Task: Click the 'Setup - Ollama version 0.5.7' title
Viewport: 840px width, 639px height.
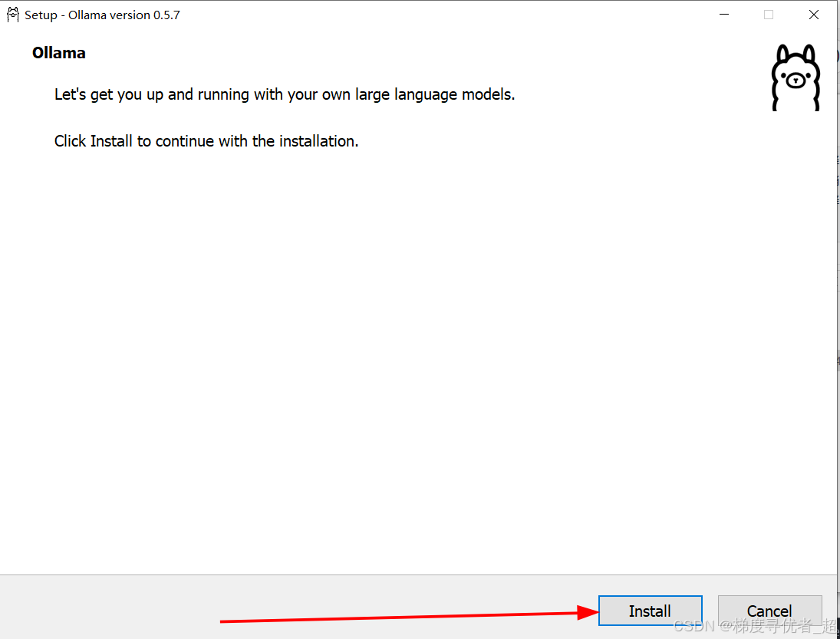Action: (x=102, y=15)
